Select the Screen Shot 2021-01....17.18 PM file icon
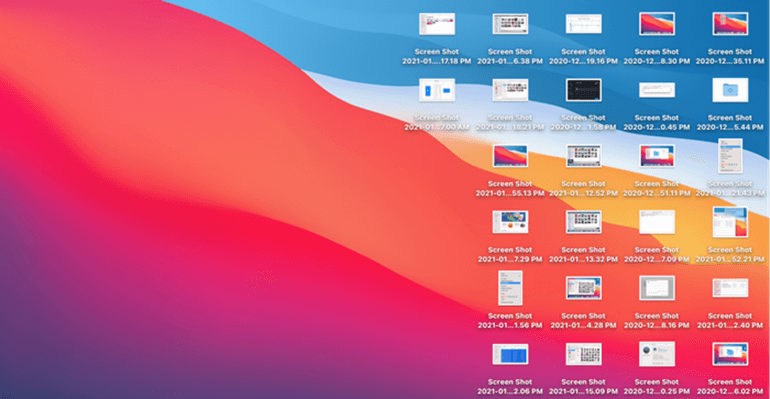This screenshot has width=770, height=399. [x=437, y=24]
